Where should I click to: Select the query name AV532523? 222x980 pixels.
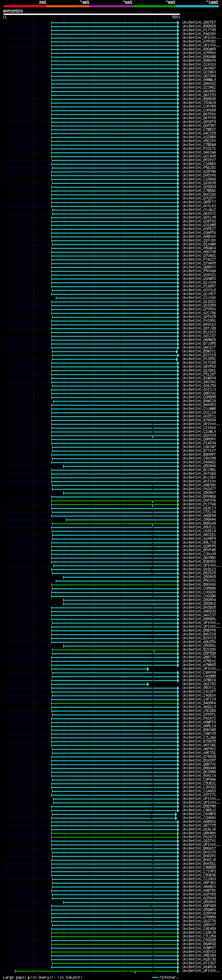13,11
